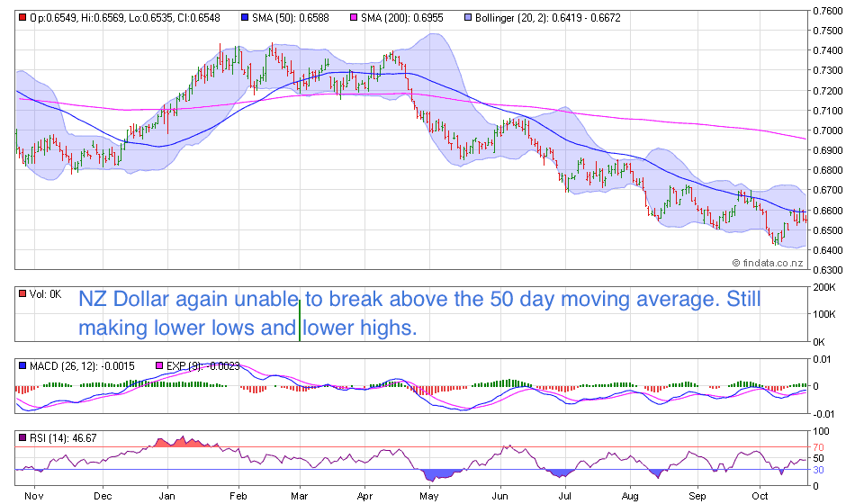Image resolution: width=846 pixels, height=504 pixels.
Task: Click the Apr label on the time axis
Action: pyautogui.click(x=364, y=496)
